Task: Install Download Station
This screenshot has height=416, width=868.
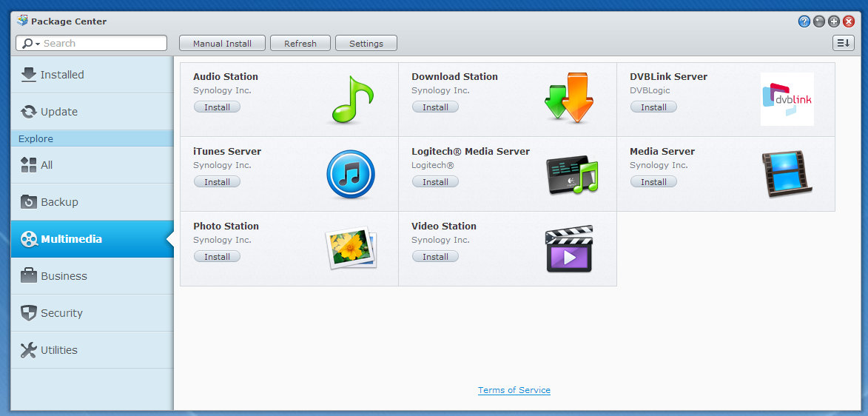Action: click(x=435, y=107)
